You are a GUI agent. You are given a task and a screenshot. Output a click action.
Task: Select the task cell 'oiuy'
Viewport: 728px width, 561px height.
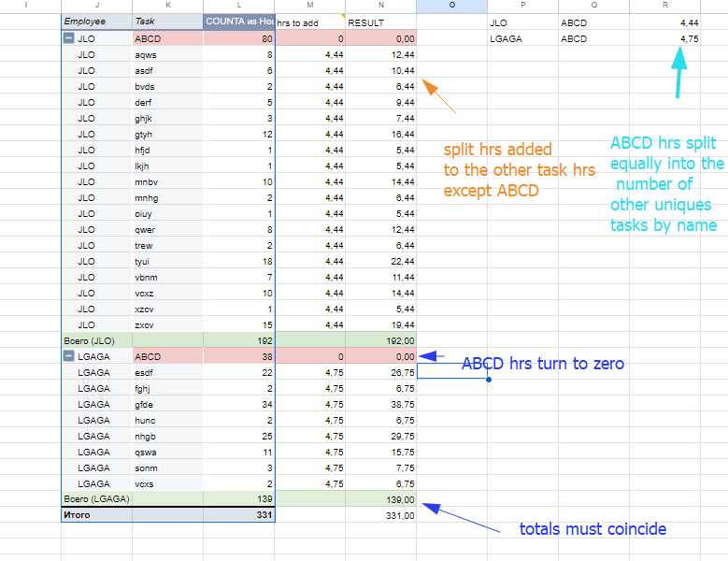coord(167,213)
